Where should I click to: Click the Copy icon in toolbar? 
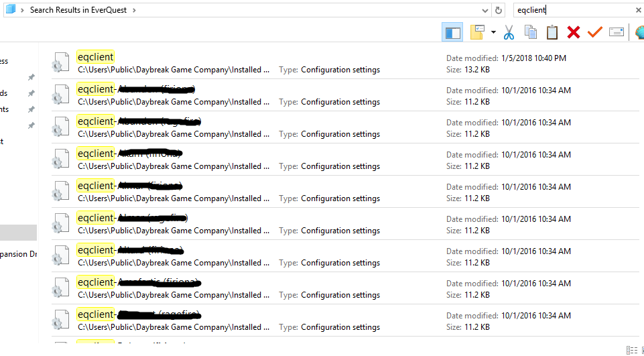point(531,32)
